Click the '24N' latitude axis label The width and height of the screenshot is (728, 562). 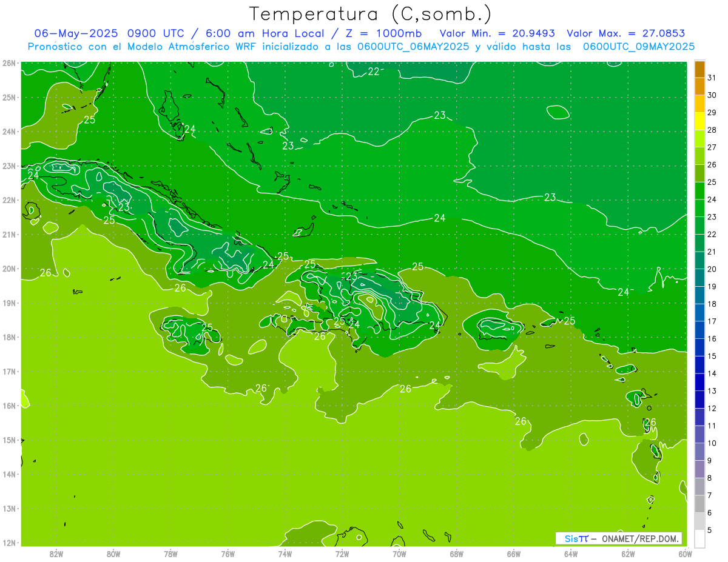tap(8, 132)
